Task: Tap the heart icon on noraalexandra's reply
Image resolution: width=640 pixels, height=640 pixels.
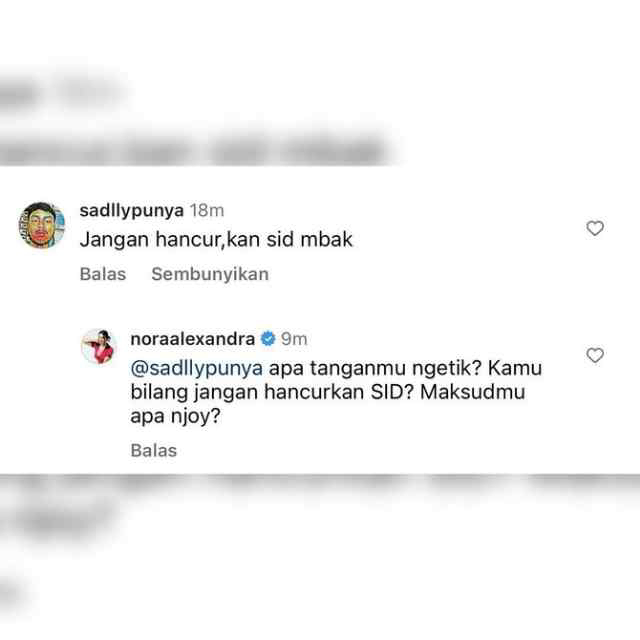Action: 595,355
